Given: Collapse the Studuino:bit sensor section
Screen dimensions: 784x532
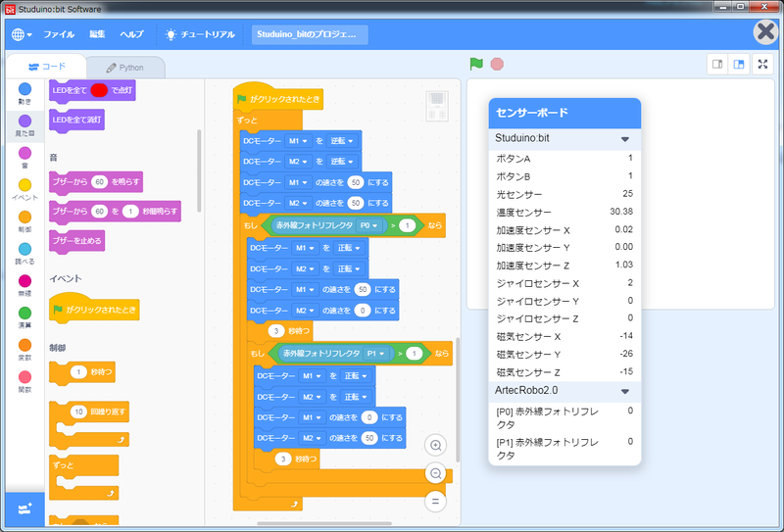Looking at the screenshot, I should coord(625,139).
